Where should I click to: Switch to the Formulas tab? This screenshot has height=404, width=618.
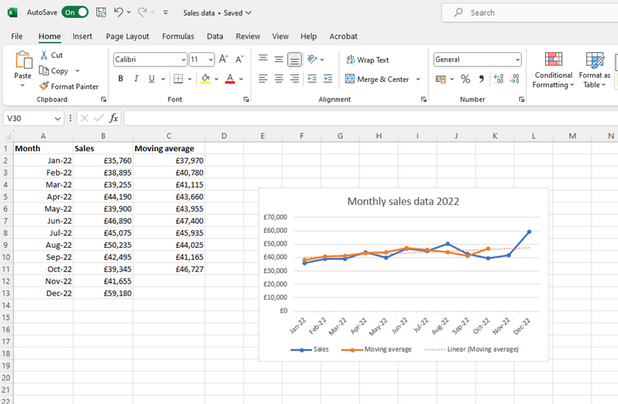(x=178, y=36)
